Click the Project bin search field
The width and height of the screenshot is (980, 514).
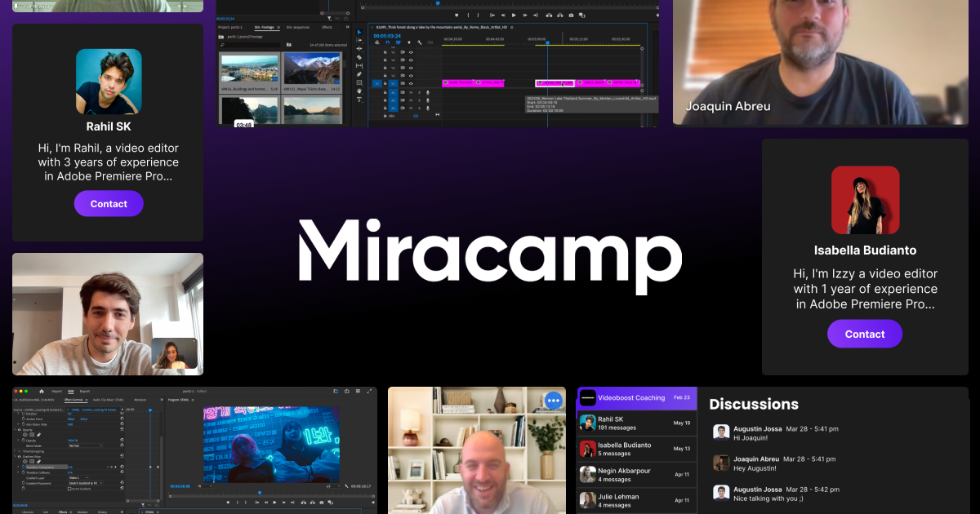pos(250,45)
